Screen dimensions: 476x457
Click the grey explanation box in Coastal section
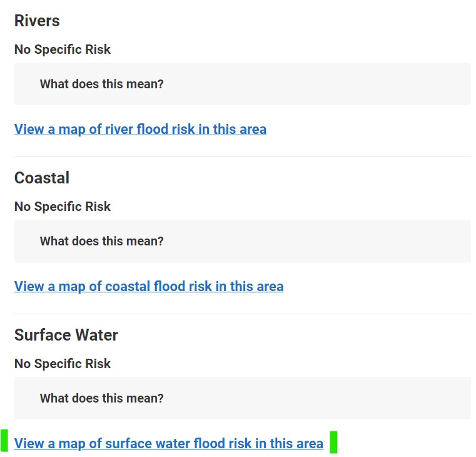[x=313, y=241]
